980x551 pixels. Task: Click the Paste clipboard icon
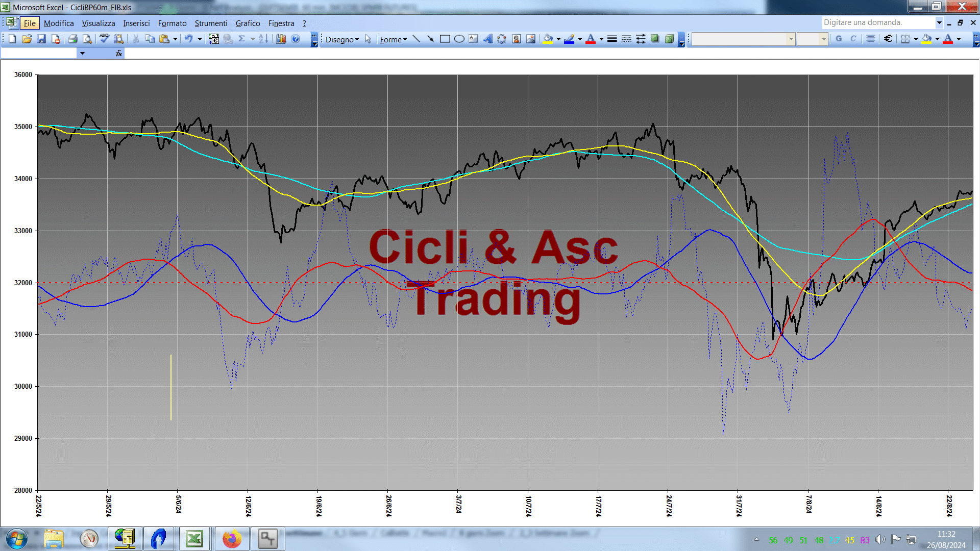164,39
